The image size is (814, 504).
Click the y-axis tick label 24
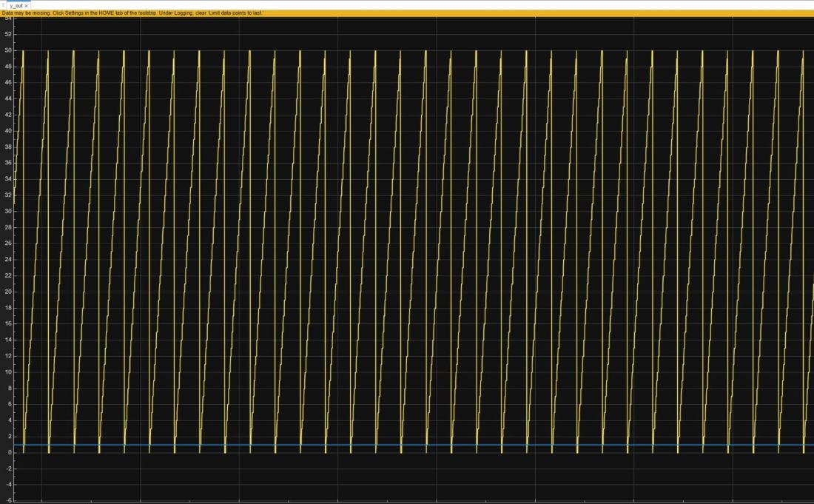[8, 260]
